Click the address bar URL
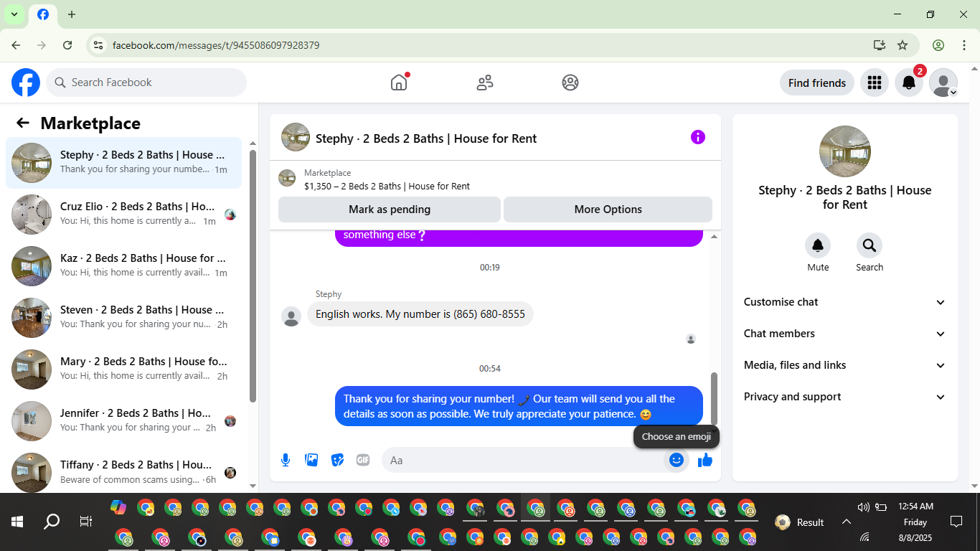 (216, 45)
